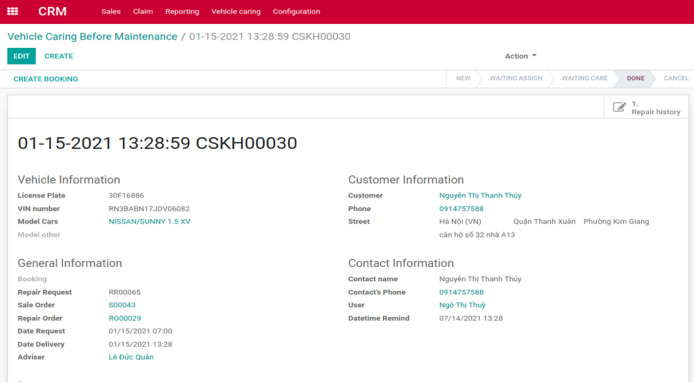Screen dimensions: 694x382
Task: Click the Repair history edit icon
Action: tap(619, 107)
